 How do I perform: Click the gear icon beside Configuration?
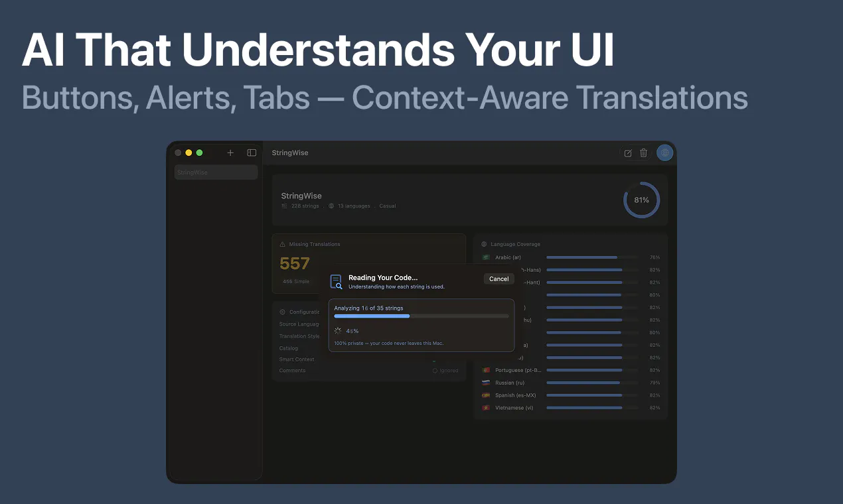coord(283,312)
